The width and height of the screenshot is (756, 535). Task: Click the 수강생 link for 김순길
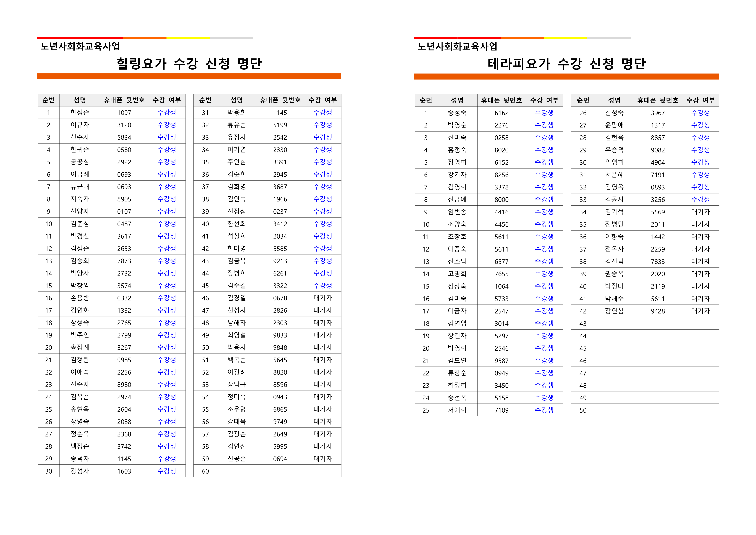322,285
